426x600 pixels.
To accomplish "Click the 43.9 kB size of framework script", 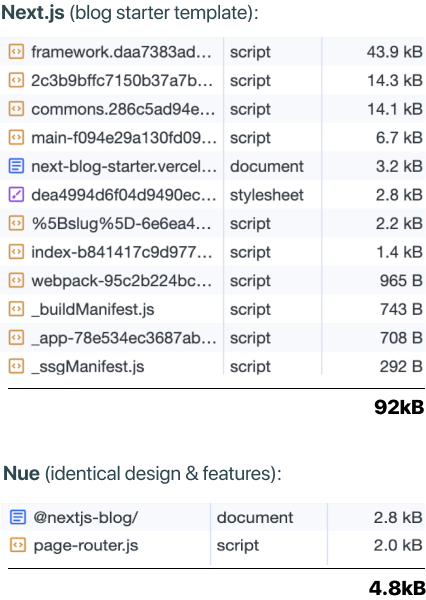I will pos(395,52).
